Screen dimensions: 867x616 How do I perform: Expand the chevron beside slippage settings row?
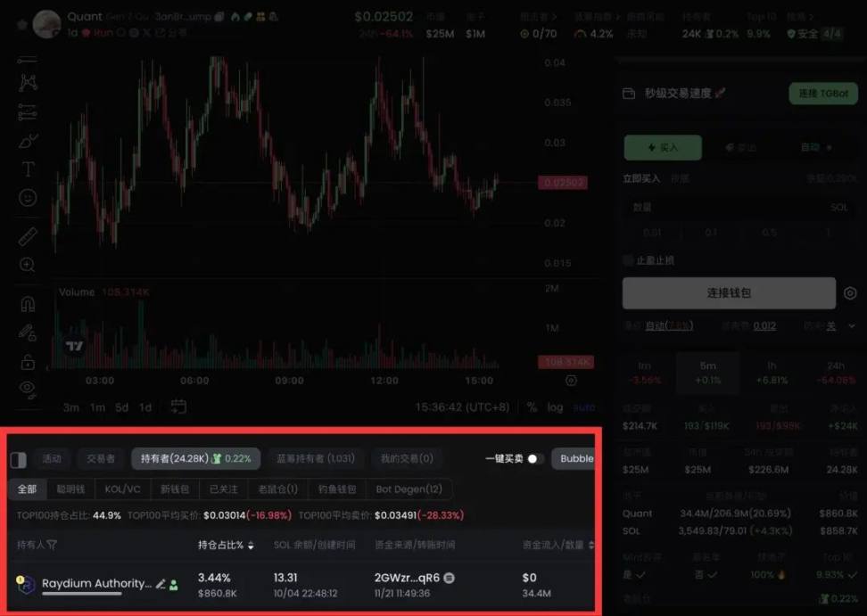click(x=852, y=326)
